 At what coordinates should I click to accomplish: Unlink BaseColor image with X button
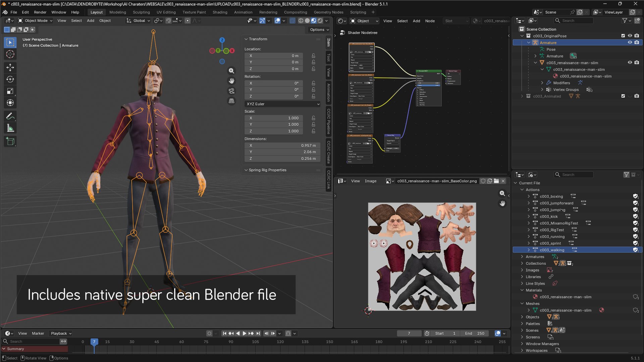coord(503,181)
